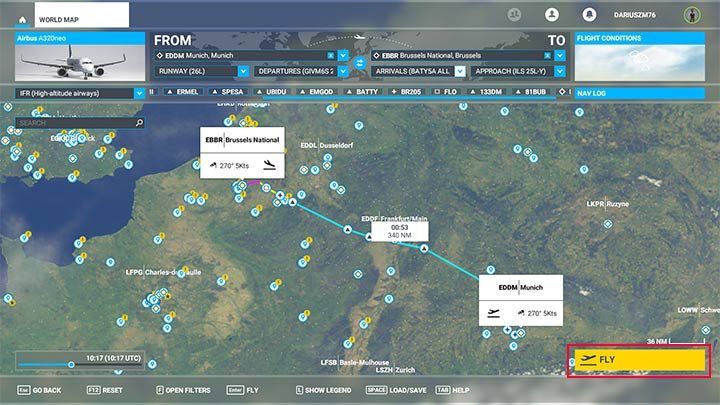Select the 133DM waypoint in route bar

click(486, 92)
